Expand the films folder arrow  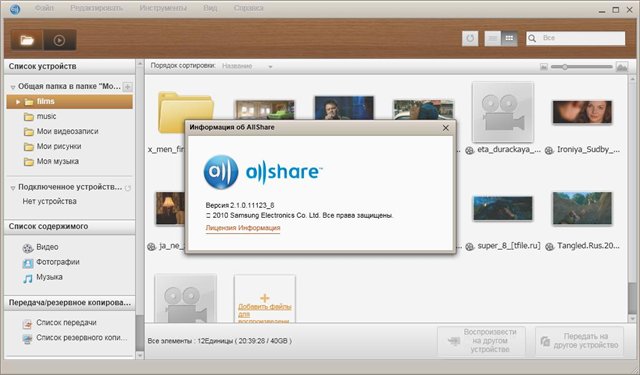[x=18, y=102]
